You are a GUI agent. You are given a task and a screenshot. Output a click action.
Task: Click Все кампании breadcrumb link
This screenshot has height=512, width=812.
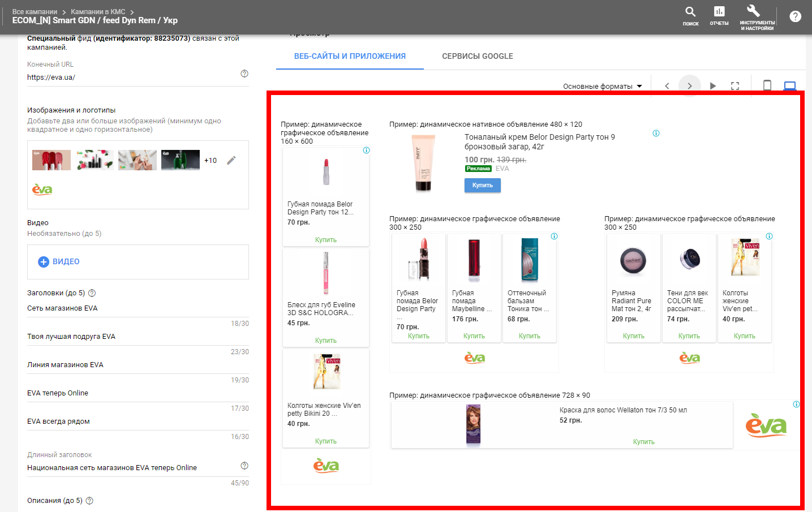pos(35,11)
